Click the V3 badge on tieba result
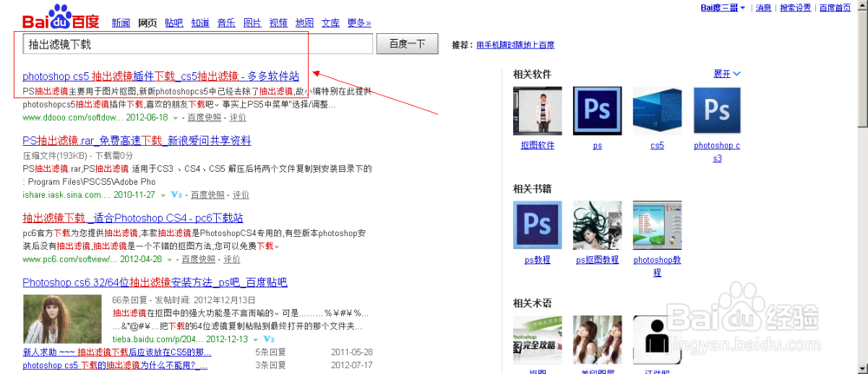 [x=270, y=338]
